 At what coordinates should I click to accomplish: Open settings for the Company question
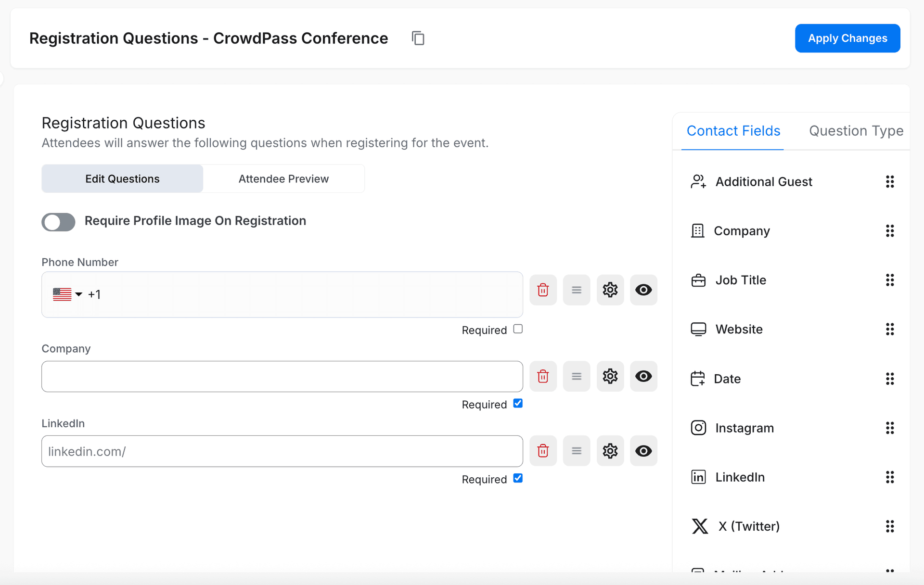coord(610,376)
